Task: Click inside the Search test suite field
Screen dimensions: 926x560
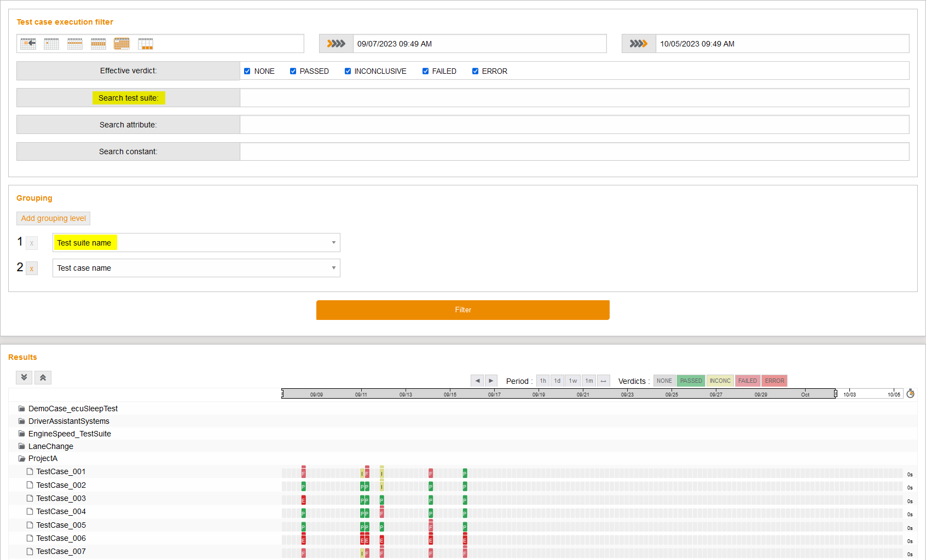Action: (x=575, y=97)
